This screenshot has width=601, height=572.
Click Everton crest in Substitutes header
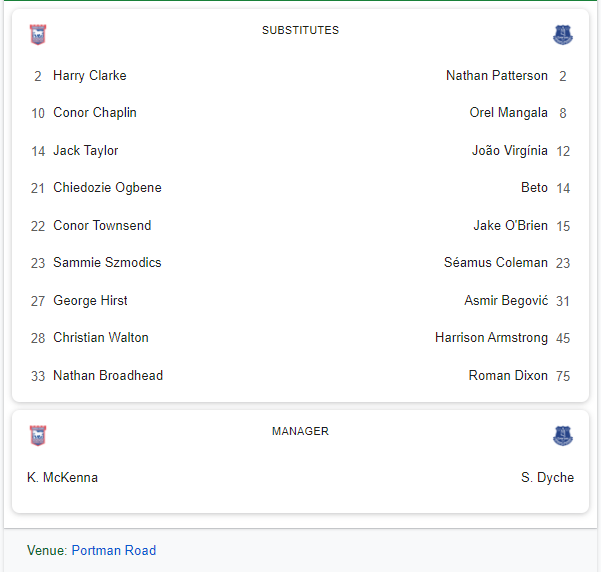563,35
